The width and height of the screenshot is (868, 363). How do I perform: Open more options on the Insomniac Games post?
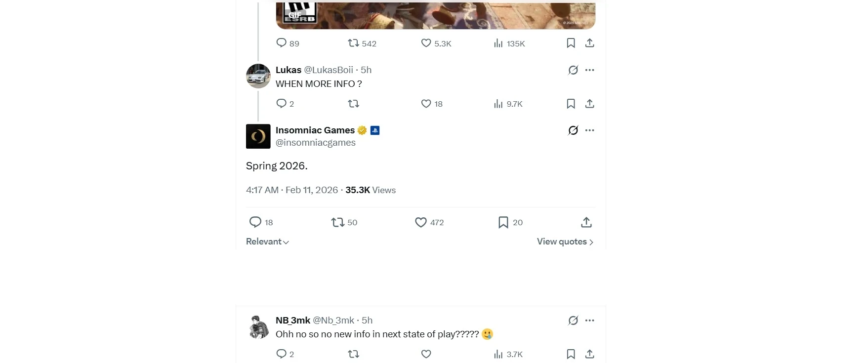click(x=589, y=130)
